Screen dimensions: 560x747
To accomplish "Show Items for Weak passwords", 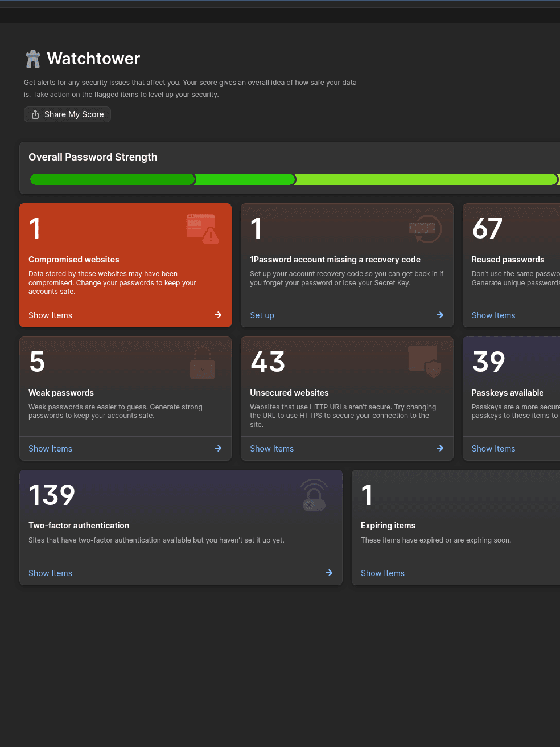I will click(51, 449).
